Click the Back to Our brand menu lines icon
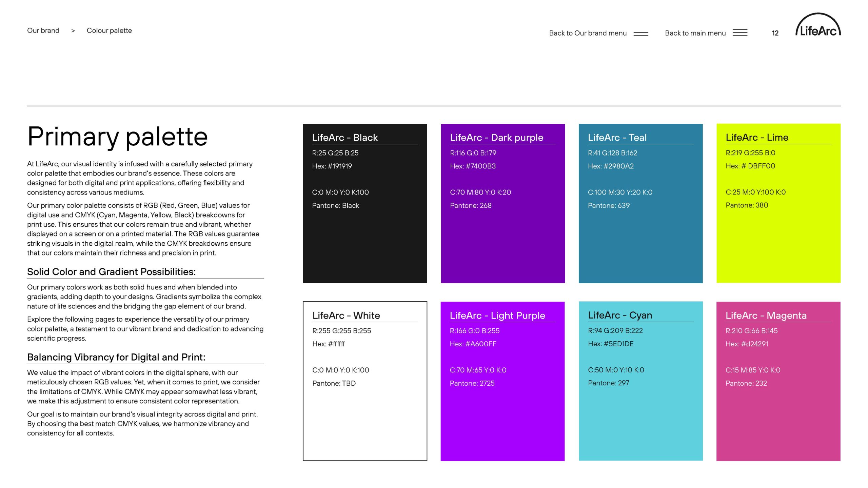Viewport: 868px width, 488px height. 641,34
